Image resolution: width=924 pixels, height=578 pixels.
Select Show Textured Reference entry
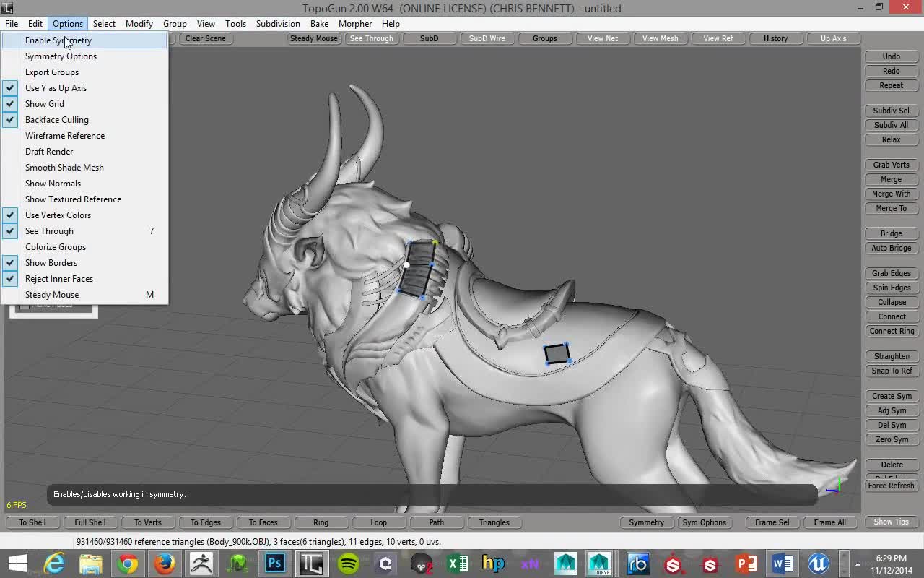[x=85, y=199]
